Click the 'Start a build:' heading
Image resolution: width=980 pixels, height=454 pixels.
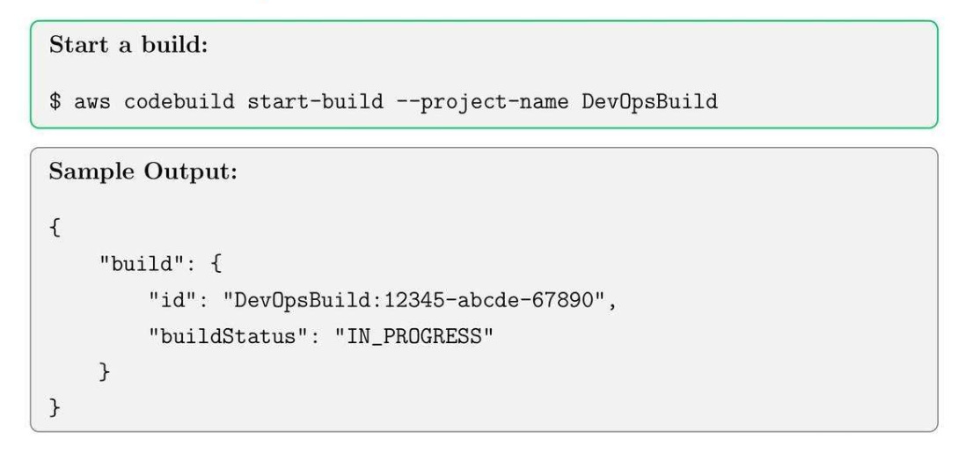tap(128, 45)
